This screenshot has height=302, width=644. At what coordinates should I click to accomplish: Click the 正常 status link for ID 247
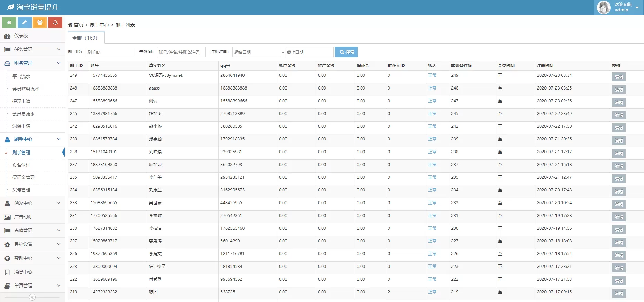(432, 101)
